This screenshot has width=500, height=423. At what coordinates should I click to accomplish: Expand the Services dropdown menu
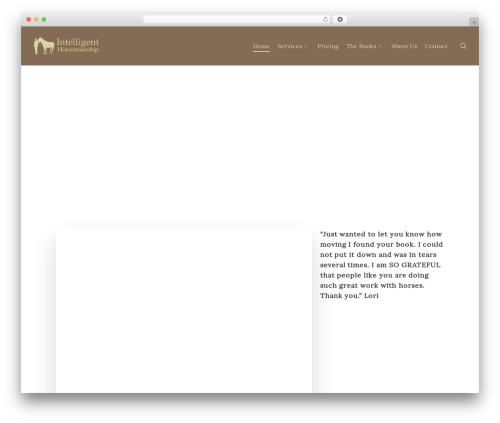292,46
